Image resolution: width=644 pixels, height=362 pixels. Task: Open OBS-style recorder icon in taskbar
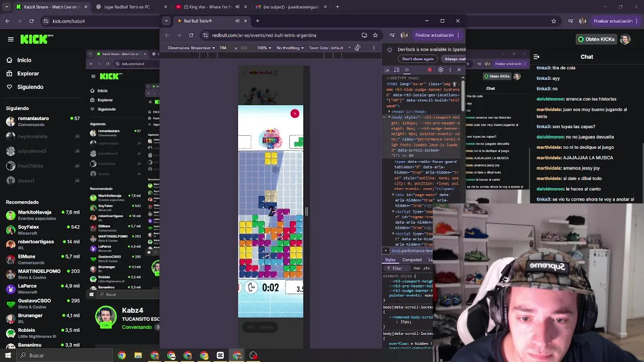(253, 355)
